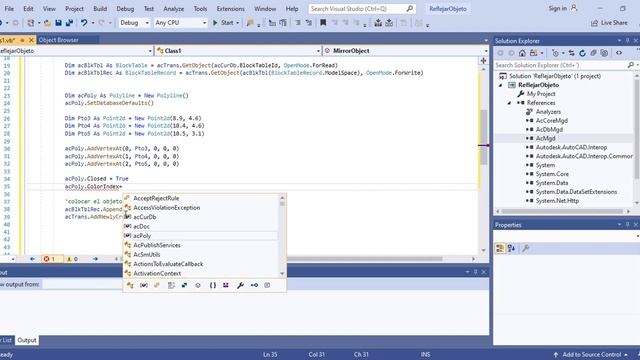Open the Analyze menu

tap(173, 9)
